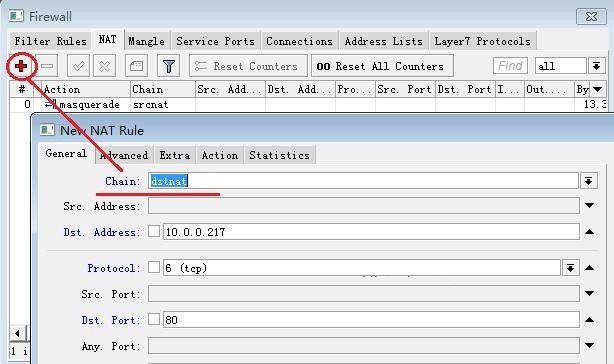Select the General tab of New NAT Rule

(x=66, y=153)
